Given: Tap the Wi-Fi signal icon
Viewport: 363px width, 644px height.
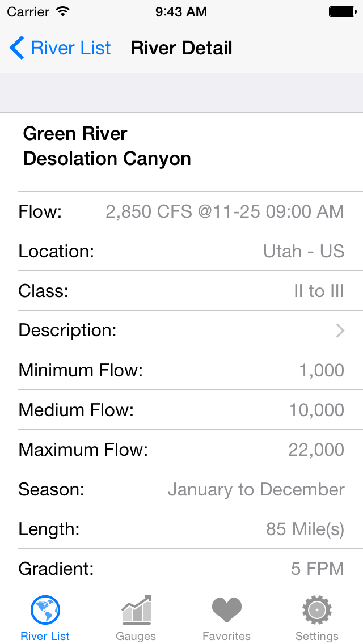Looking at the screenshot, I should pyautogui.click(x=63, y=11).
